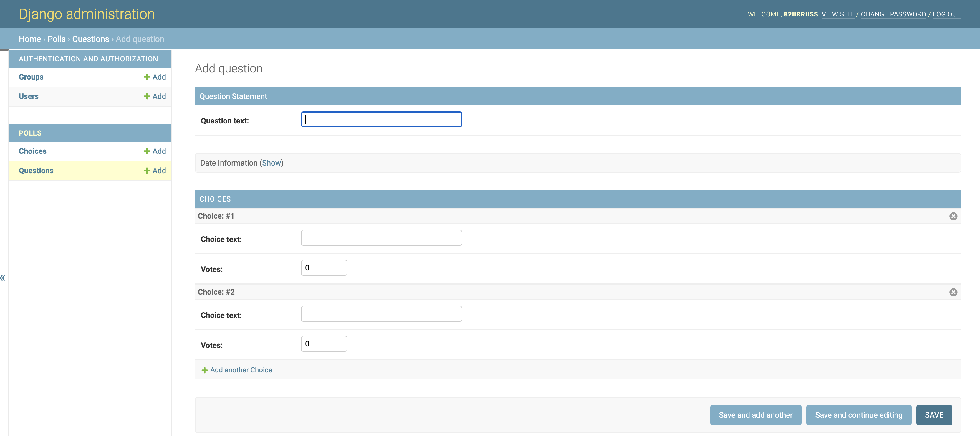This screenshot has height=436, width=980.
Task: Click the CHOICES section heading
Action: click(215, 199)
